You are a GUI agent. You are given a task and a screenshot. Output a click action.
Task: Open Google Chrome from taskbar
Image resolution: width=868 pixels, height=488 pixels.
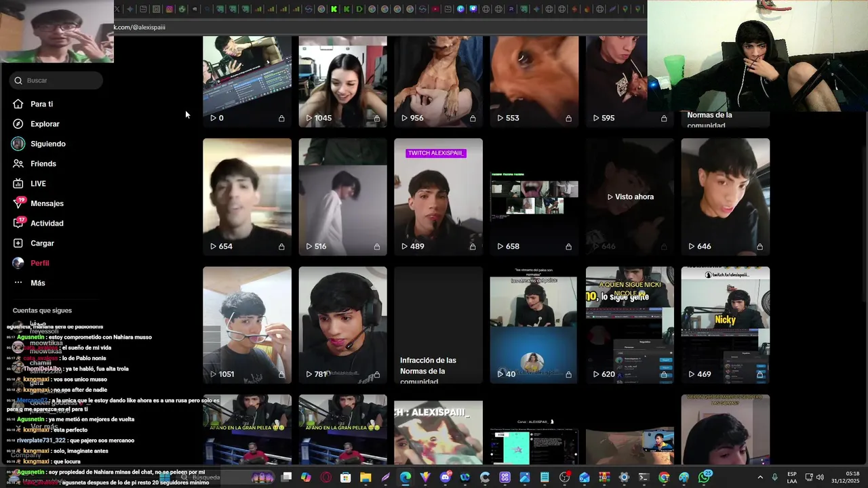coord(664,477)
